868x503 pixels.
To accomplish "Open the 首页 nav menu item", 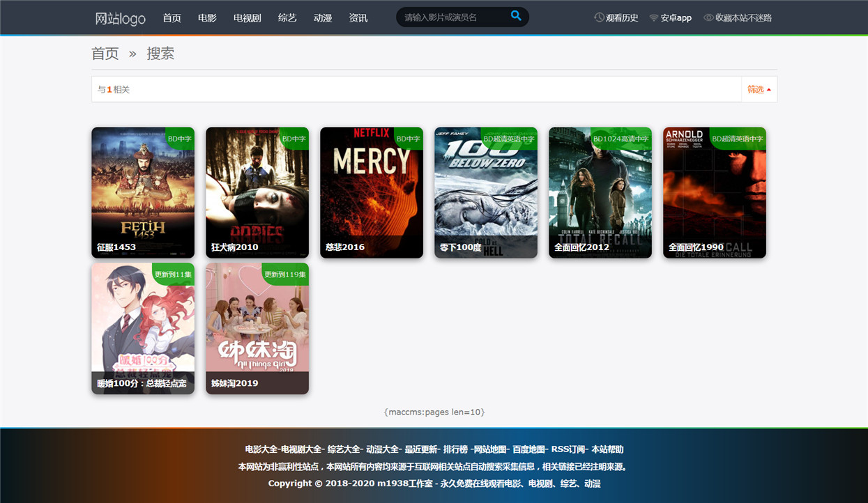I will 172,18.
